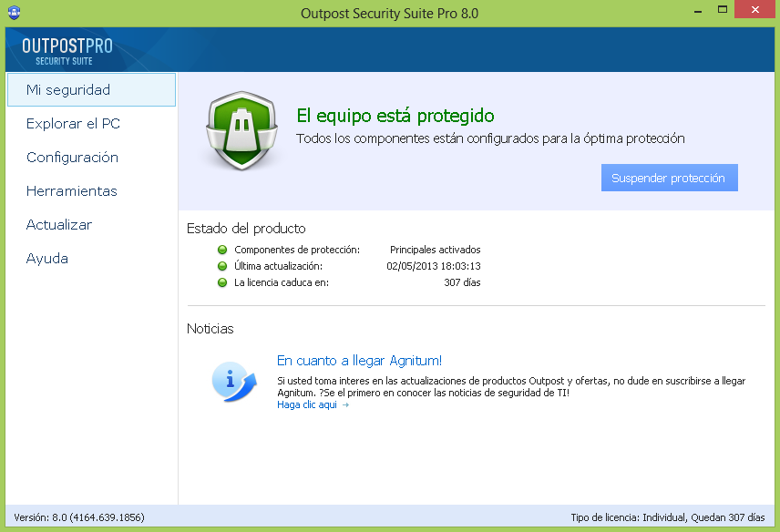Screen dimensions: 780x532
Task: Click green indicator beside La licencia caduca en
Action: (x=222, y=282)
